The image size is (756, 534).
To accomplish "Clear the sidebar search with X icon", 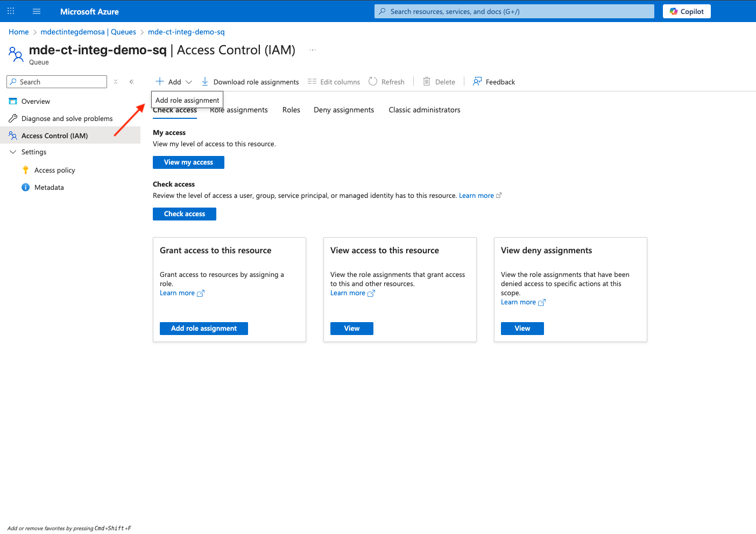I will [x=116, y=82].
